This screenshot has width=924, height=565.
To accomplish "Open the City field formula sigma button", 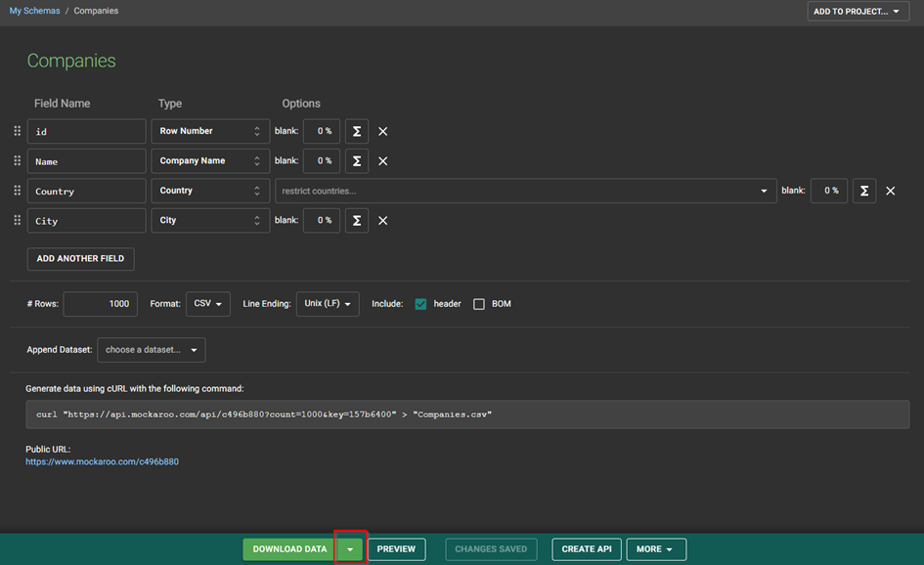I will [x=357, y=221].
